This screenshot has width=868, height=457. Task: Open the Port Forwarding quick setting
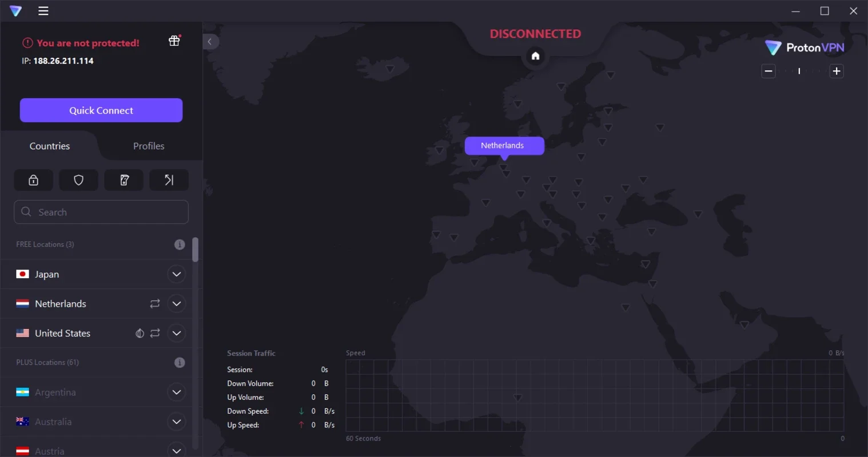coord(169,180)
